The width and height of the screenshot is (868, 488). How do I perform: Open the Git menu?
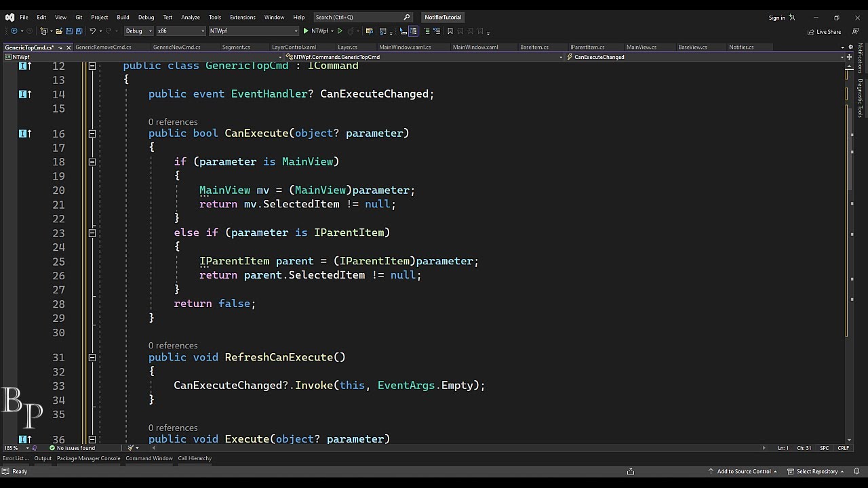[x=79, y=17]
